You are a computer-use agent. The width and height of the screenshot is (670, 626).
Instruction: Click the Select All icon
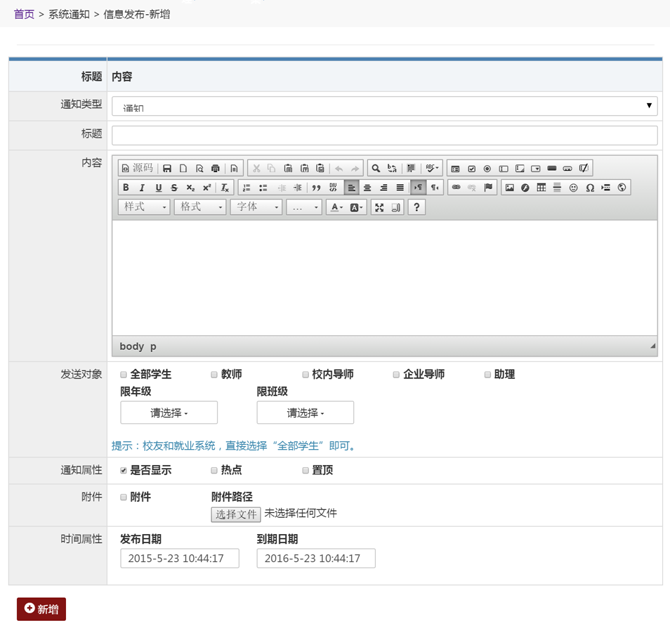tap(411, 168)
